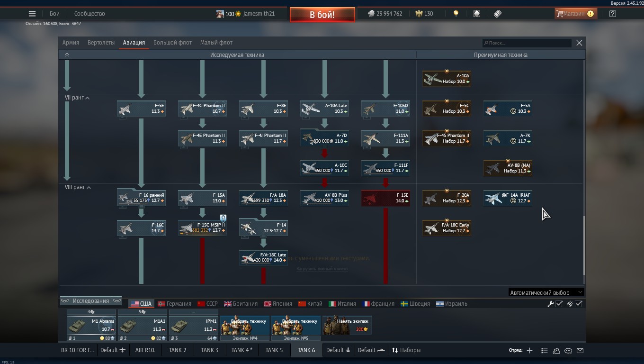Select the locked F-15E aircraft
This screenshot has height=364, width=644.
pyautogui.click(x=385, y=198)
